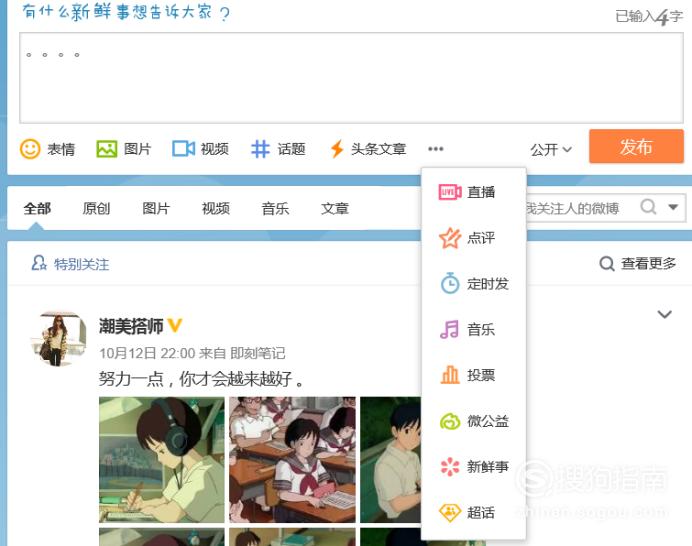The height and width of the screenshot is (546, 692).
Task: Click inside the weibo compose text box
Action: tap(351, 78)
